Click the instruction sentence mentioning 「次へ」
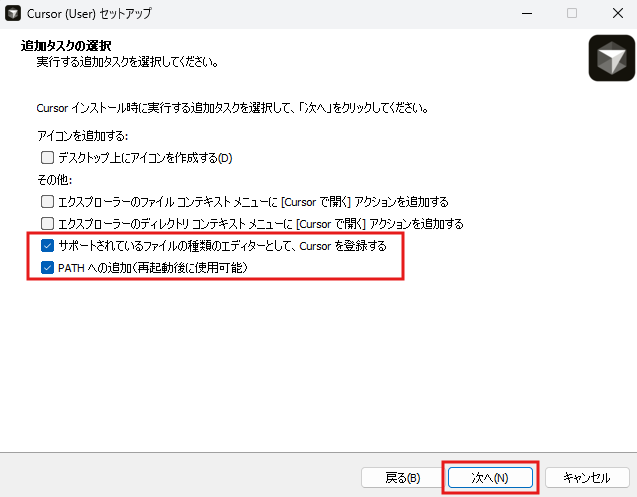 (232, 108)
